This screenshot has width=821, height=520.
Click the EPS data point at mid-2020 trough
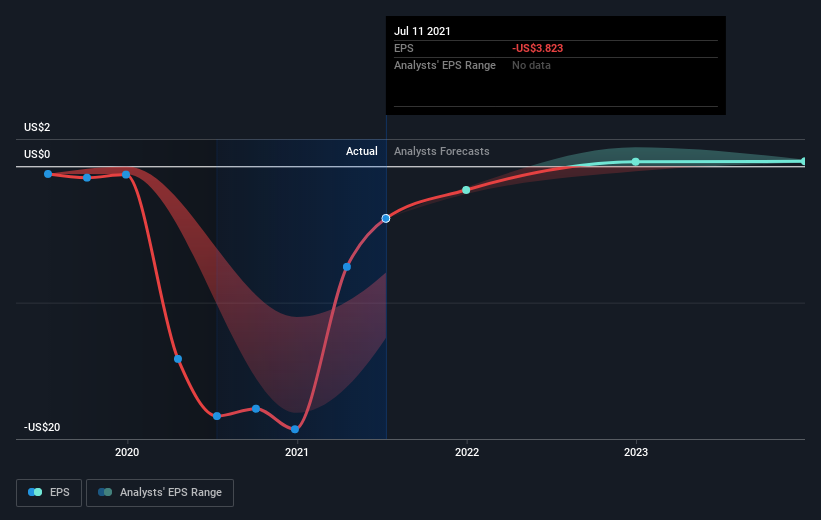tap(217, 416)
